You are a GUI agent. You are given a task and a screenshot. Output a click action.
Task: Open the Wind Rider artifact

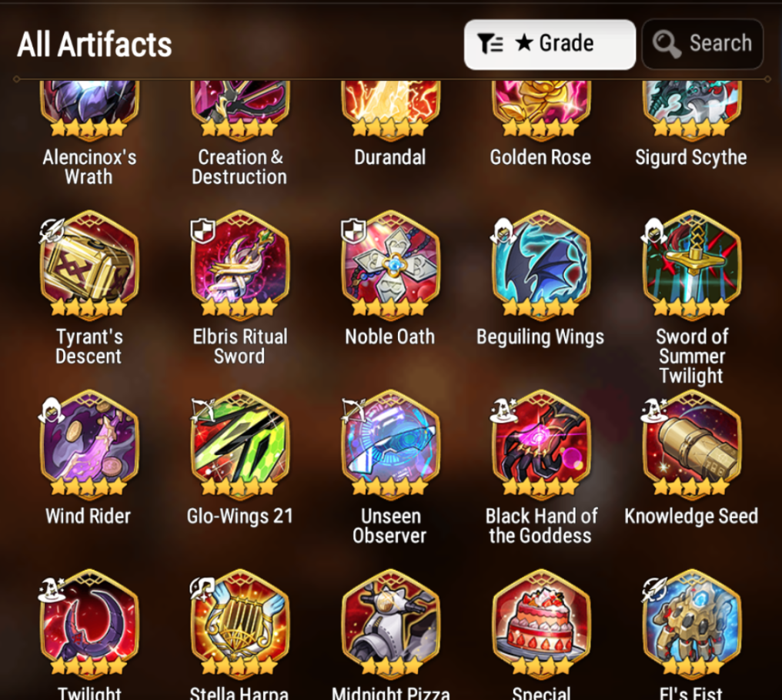tap(89, 443)
